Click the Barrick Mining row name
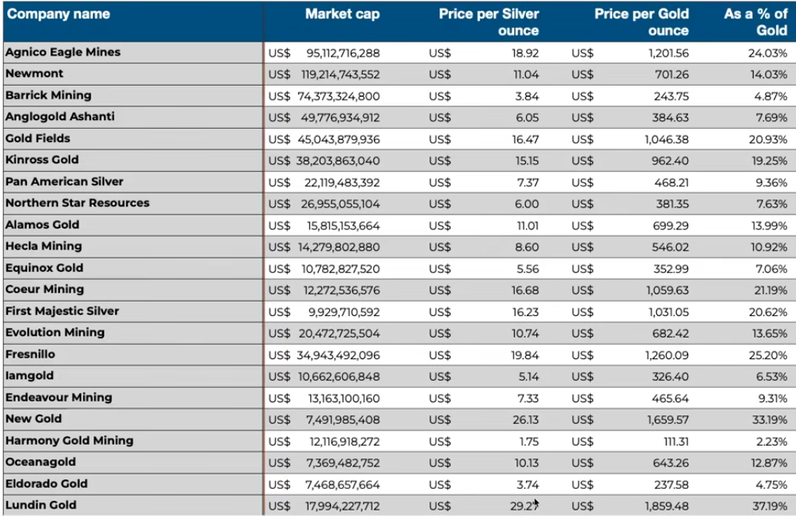 (48, 95)
